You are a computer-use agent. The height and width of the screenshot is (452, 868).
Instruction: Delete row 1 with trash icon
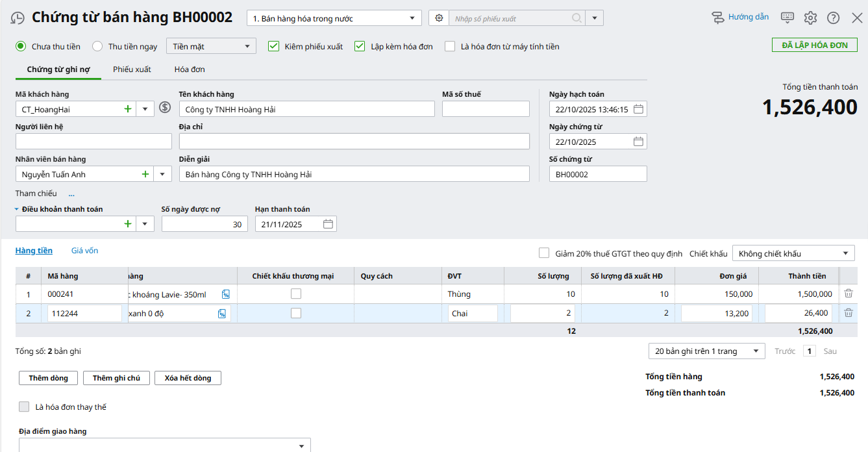pos(849,294)
